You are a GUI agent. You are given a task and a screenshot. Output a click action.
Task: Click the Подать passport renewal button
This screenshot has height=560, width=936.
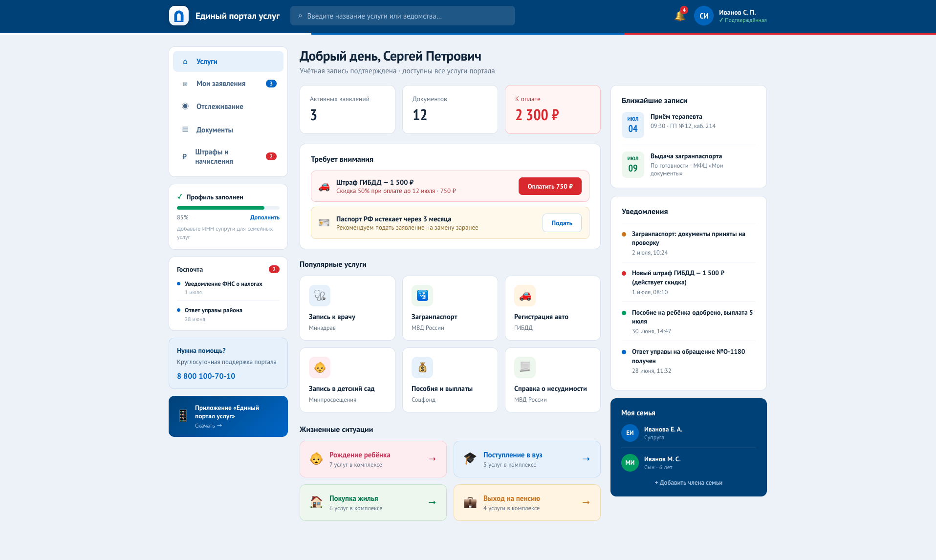562,223
